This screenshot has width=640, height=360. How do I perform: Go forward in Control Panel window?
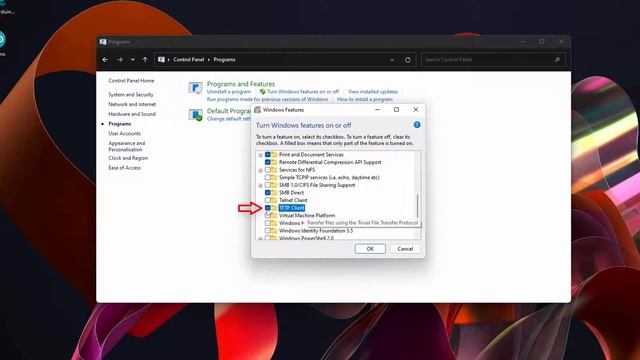click(x=120, y=60)
